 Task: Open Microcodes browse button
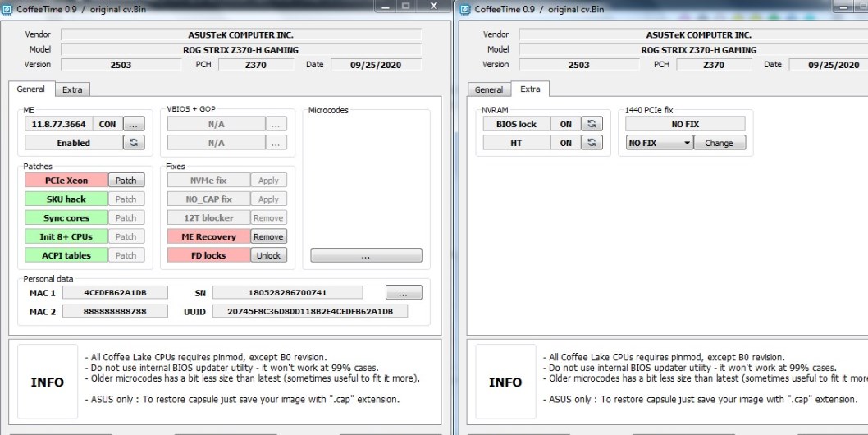366,255
